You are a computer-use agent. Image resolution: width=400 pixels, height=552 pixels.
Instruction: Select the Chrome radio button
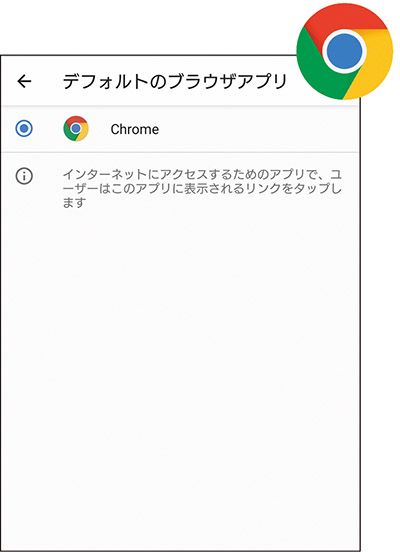(24, 128)
